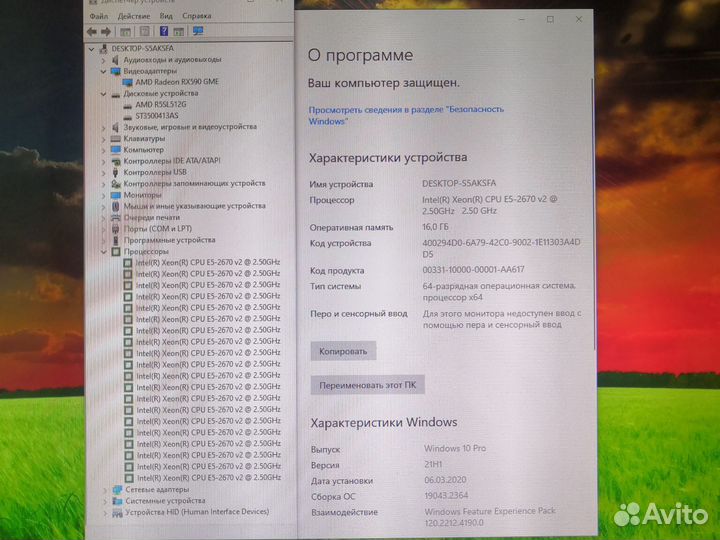Image resolution: width=720 pixels, height=540 pixels.
Task: Collapse the Видеоадаптеры category
Action: [x=103, y=71]
